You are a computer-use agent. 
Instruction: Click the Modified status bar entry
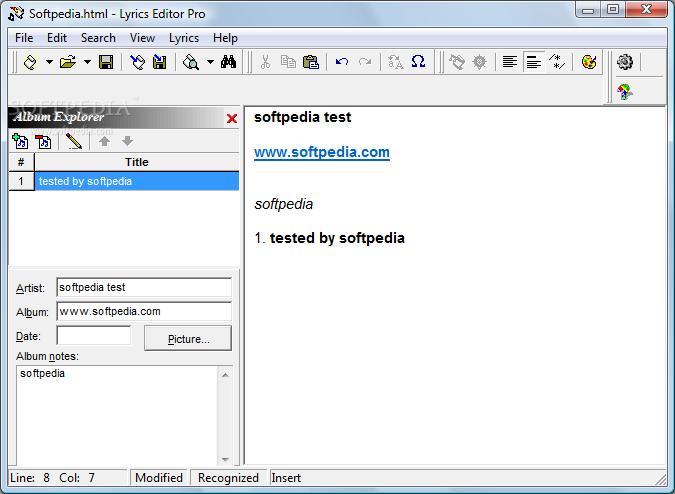[x=159, y=478]
